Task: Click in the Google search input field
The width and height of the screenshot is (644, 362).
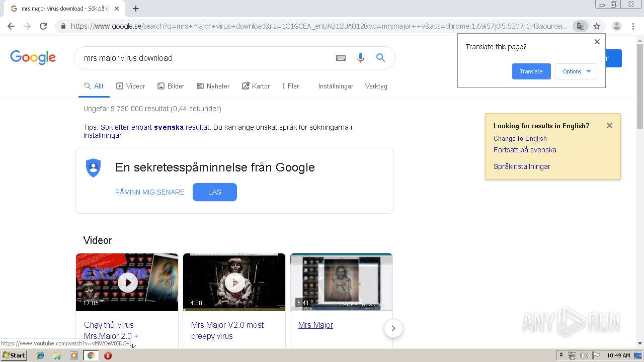Action: (x=204, y=58)
